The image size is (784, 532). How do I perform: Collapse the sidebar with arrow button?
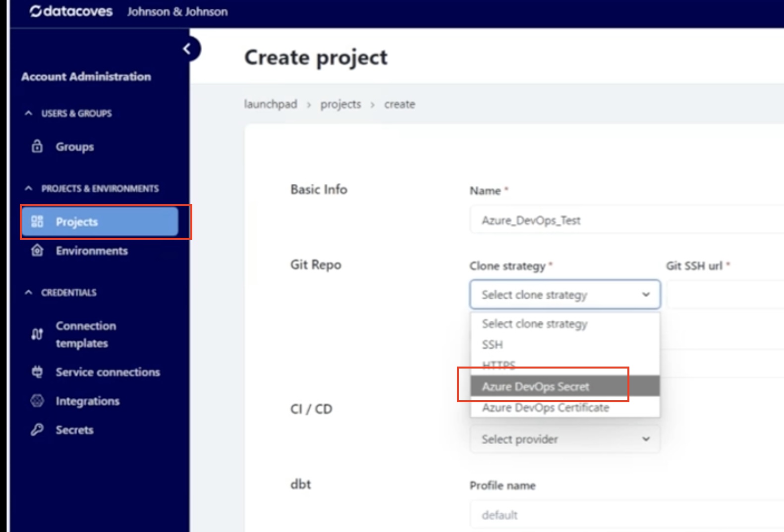click(x=188, y=49)
